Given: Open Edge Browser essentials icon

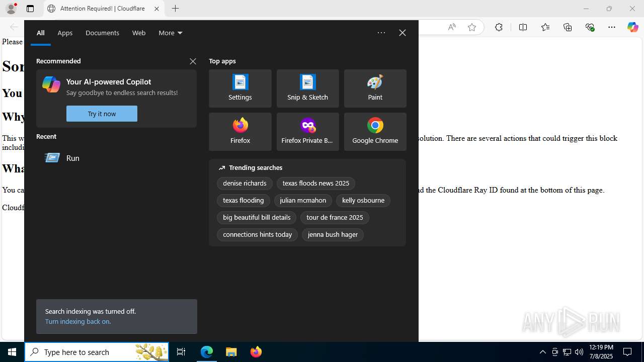Looking at the screenshot, I should pyautogui.click(x=590, y=27).
